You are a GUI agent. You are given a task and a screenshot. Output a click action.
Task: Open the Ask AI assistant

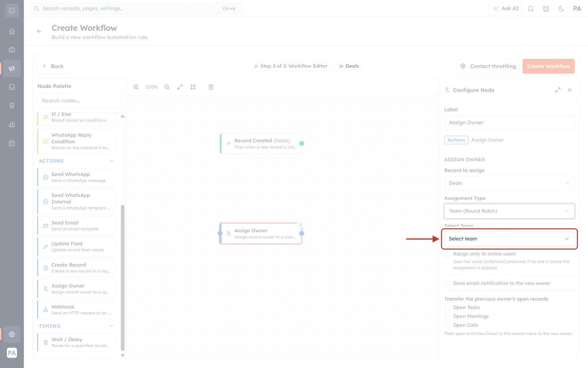click(505, 8)
